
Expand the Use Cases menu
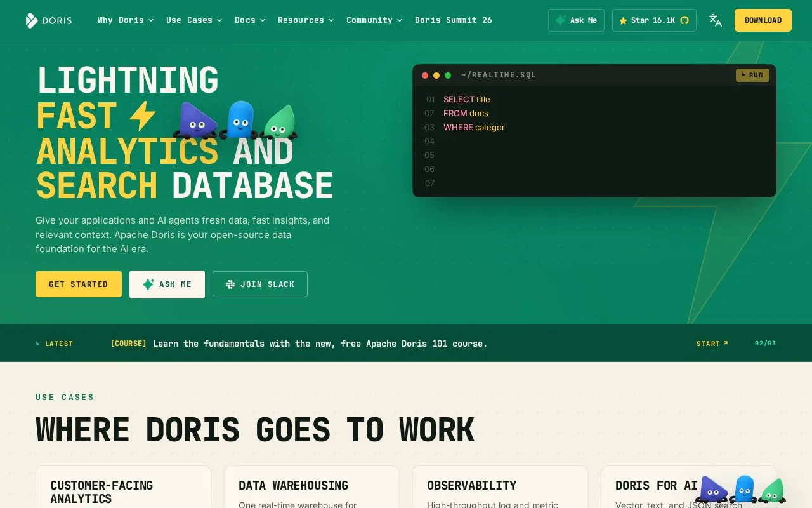coord(194,20)
